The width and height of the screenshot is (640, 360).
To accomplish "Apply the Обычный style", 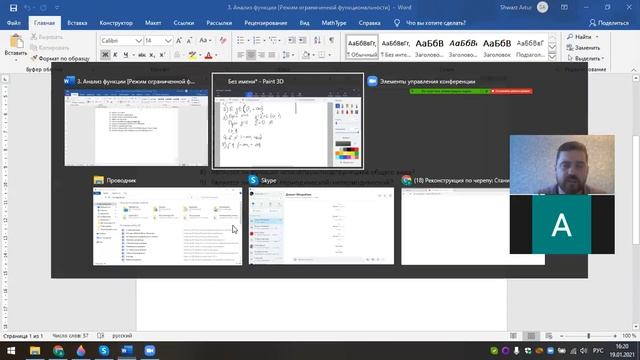I will click(362, 47).
